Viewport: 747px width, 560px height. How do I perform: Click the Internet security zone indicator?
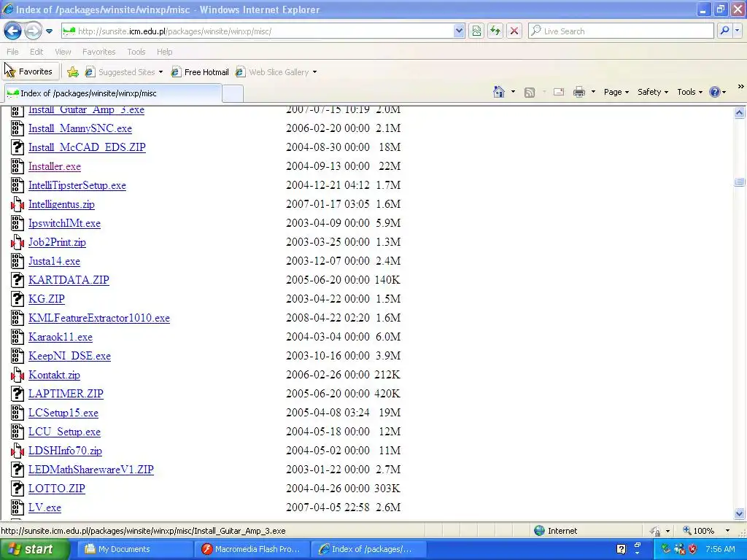coord(555,531)
